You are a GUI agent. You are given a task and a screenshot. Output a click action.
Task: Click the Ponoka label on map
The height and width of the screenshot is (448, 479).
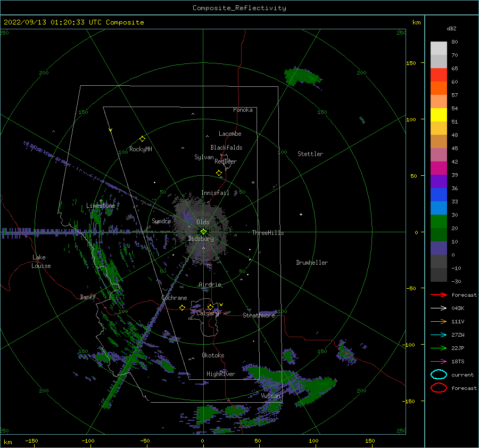point(243,110)
